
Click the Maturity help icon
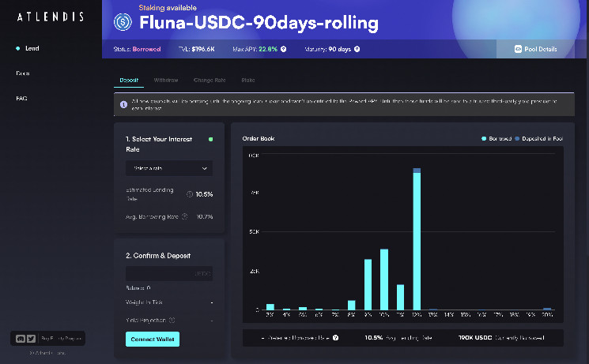tap(357, 49)
